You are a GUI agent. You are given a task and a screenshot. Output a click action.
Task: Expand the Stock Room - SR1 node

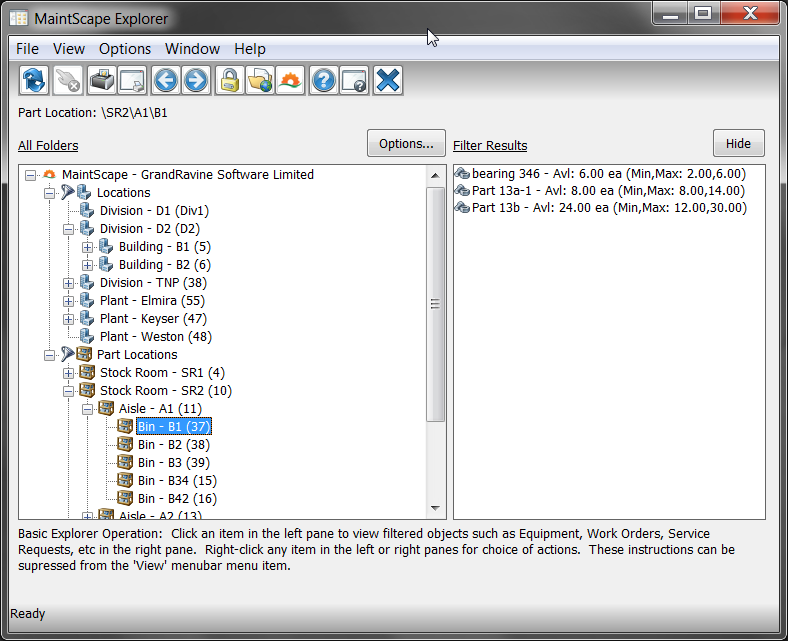(68, 373)
